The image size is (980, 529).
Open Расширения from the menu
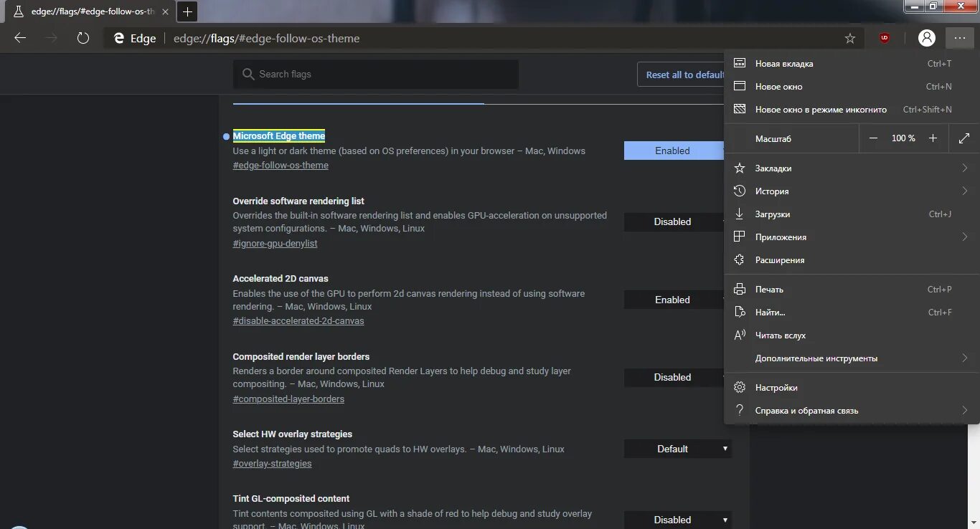click(x=852, y=260)
